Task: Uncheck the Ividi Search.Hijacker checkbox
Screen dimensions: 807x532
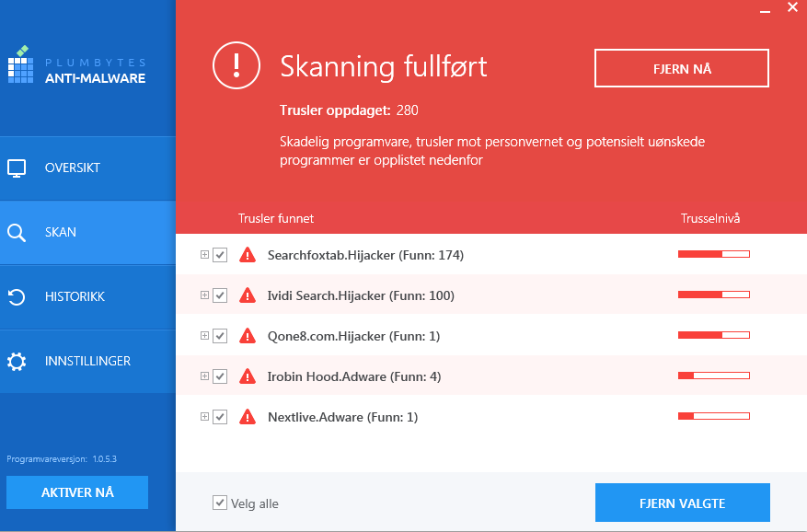Action: coord(220,295)
